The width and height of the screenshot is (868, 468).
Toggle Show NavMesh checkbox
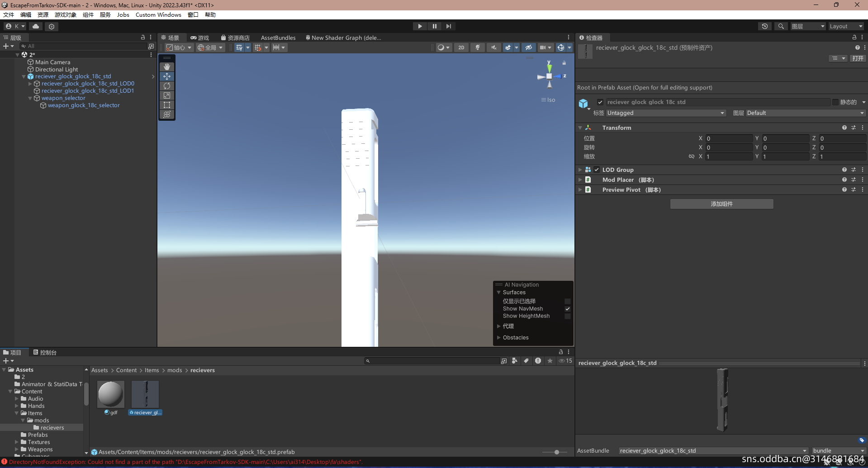tap(568, 309)
